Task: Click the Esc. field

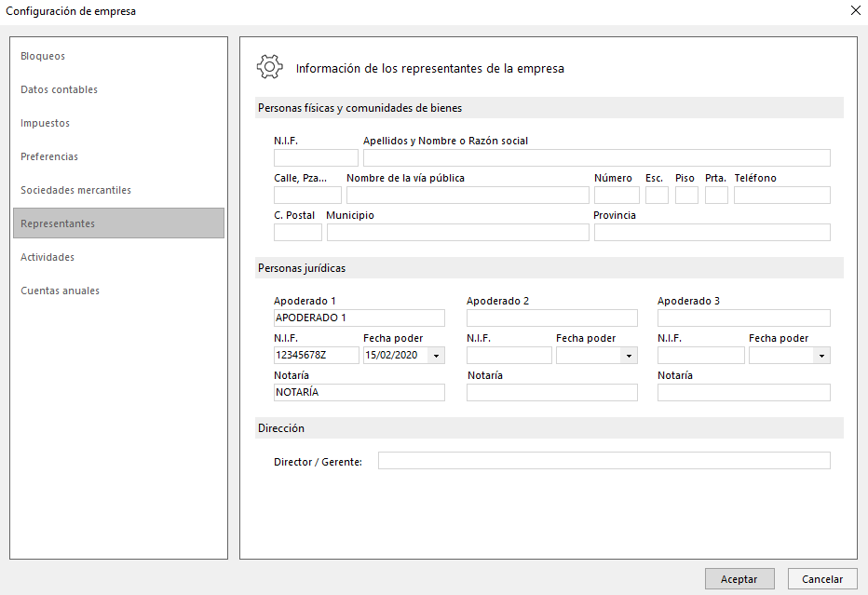Action: [658, 195]
